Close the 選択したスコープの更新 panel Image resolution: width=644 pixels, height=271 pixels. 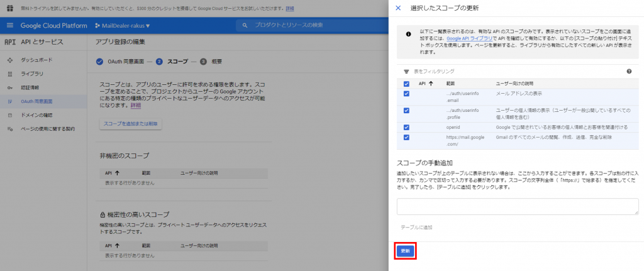398,8
